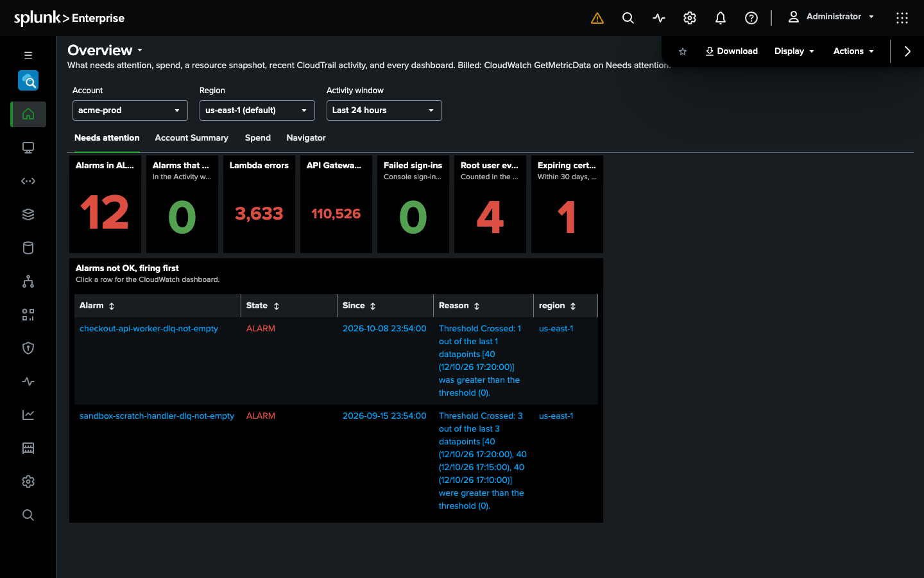The height and width of the screenshot is (578, 924).
Task: Click the search magnifier in top bar
Action: (x=628, y=18)
